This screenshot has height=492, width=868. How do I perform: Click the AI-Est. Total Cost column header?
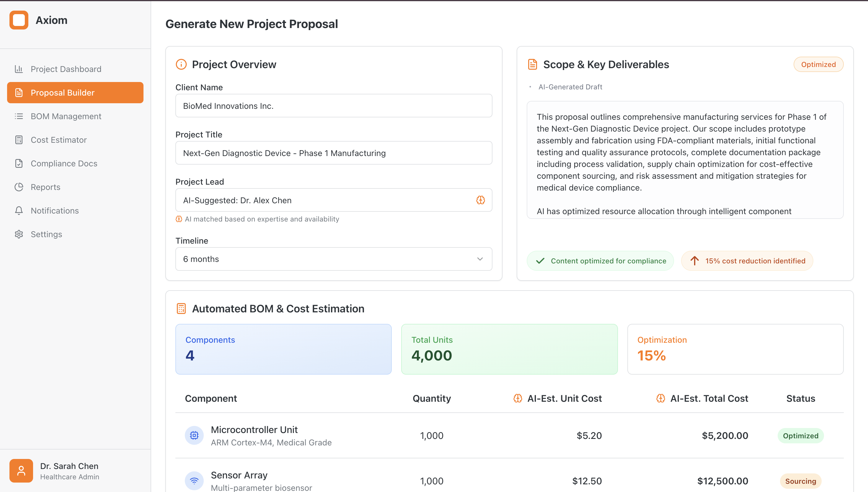[x=709, y=398]
